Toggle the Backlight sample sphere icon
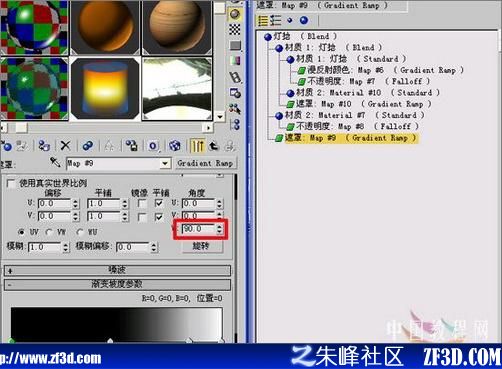 click(x=235, y=15)
